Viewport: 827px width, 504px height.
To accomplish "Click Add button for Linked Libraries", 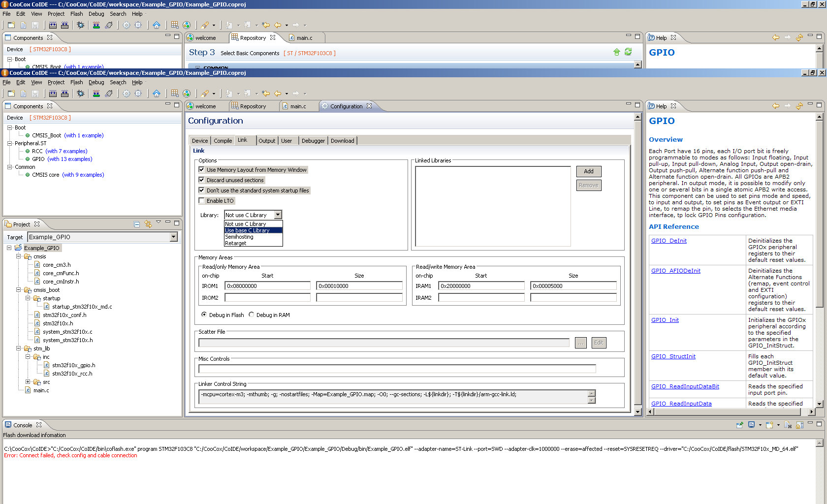I will pyautogui.click(x=588, y=171).
